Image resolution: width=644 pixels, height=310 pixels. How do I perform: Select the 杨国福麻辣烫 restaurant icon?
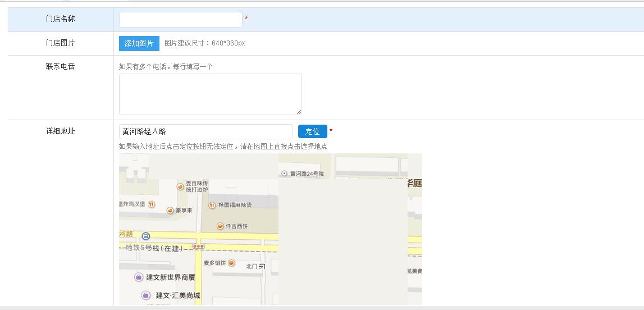pos(212,205)
